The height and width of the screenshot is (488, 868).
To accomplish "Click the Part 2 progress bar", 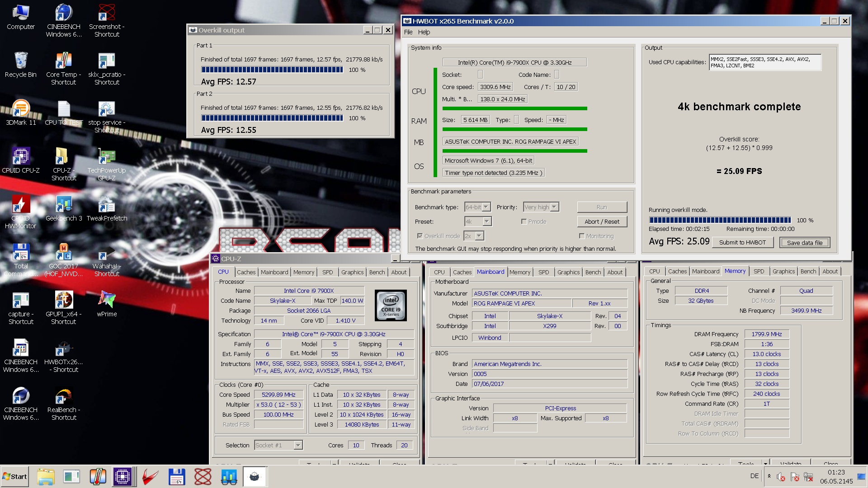I will click(272, 118).
